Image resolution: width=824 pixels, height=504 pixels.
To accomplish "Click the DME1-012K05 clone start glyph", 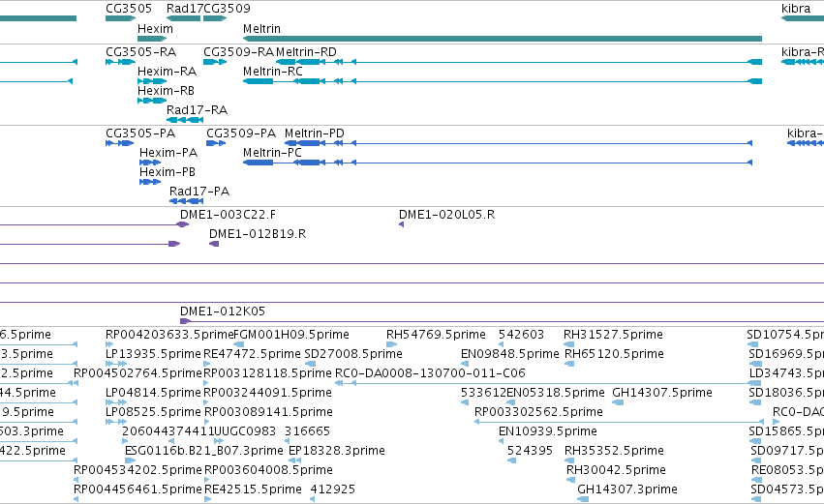I will pyautogui.click(x=185, y=321).
